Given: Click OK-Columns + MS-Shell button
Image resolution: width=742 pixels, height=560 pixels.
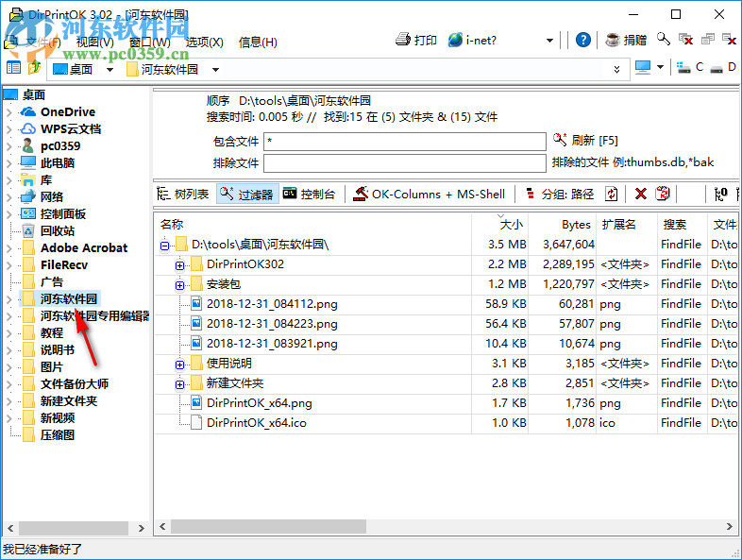Looking at the screenshot, I should pos(430,195).
